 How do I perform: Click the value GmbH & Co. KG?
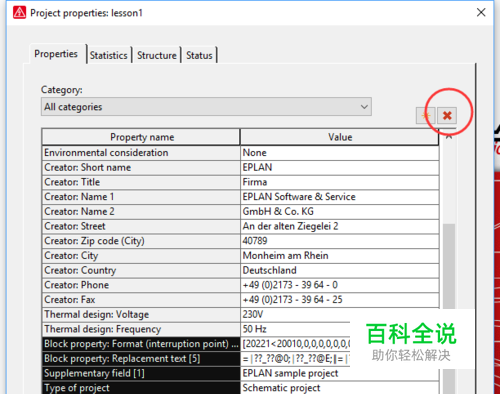[x=340, y=211]
